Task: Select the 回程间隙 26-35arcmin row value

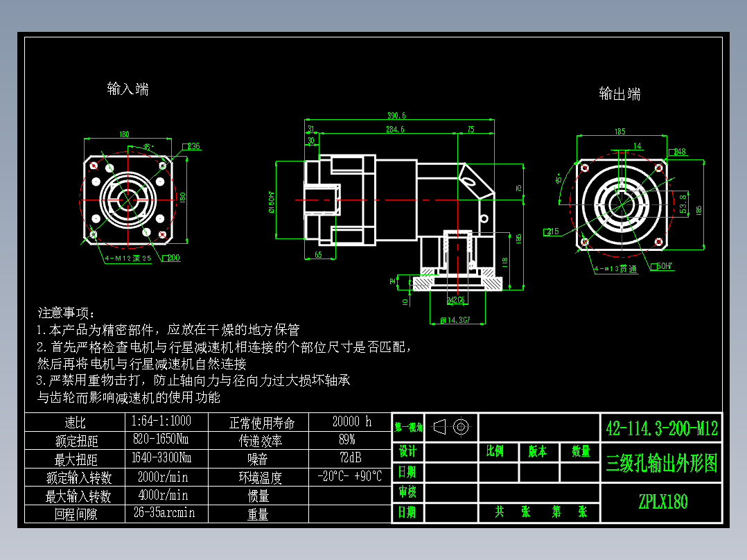Action: [164, 514]
